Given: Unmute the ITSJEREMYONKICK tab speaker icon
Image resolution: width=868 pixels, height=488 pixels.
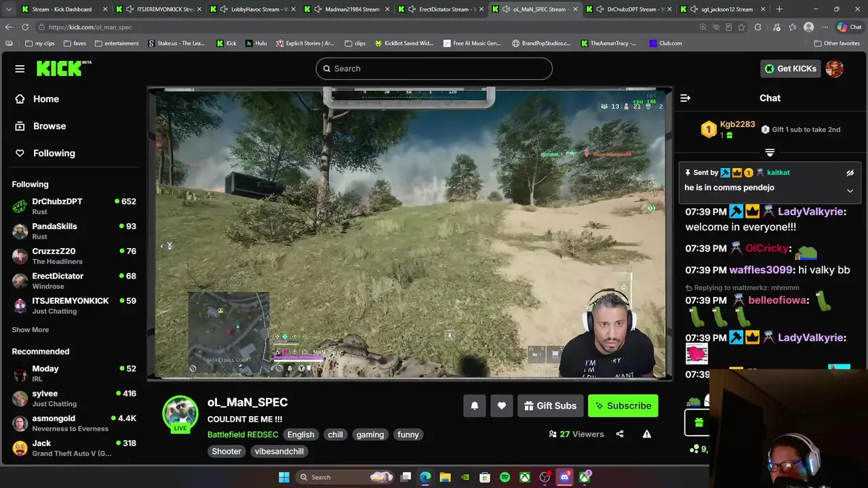Looking at the screenshot, I should coord(130,9).
